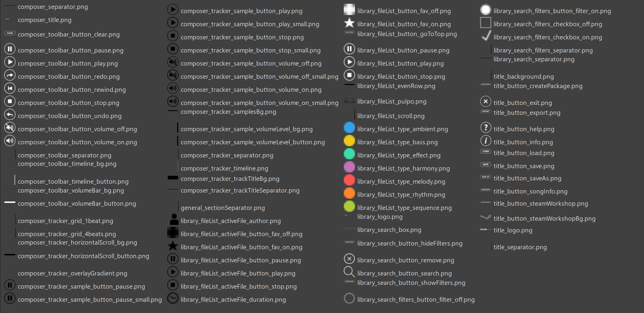Click the steamWorkshopBg logo icon

(x=485, y=217)
